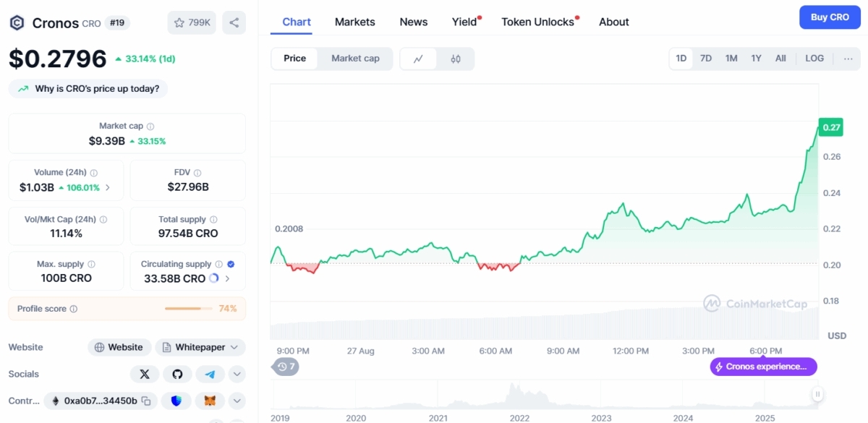Select the 7D time range
Viewport: 868px width, 423px height.
pyautogui.click(x=706, y=59)
